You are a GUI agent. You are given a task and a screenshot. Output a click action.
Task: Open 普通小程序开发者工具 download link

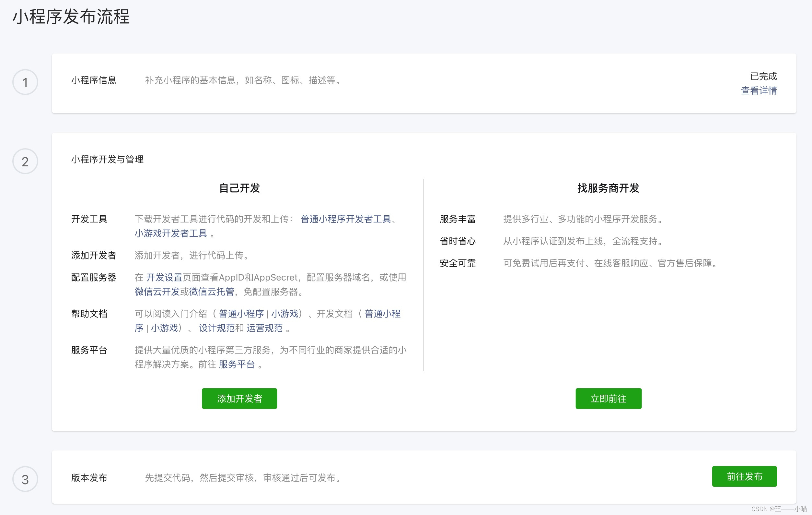click(345, 219)
